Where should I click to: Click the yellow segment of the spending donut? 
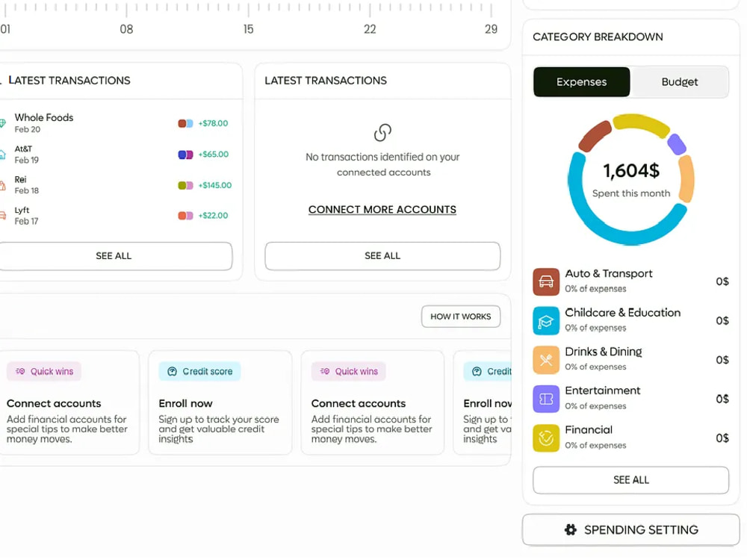[642, 122]
